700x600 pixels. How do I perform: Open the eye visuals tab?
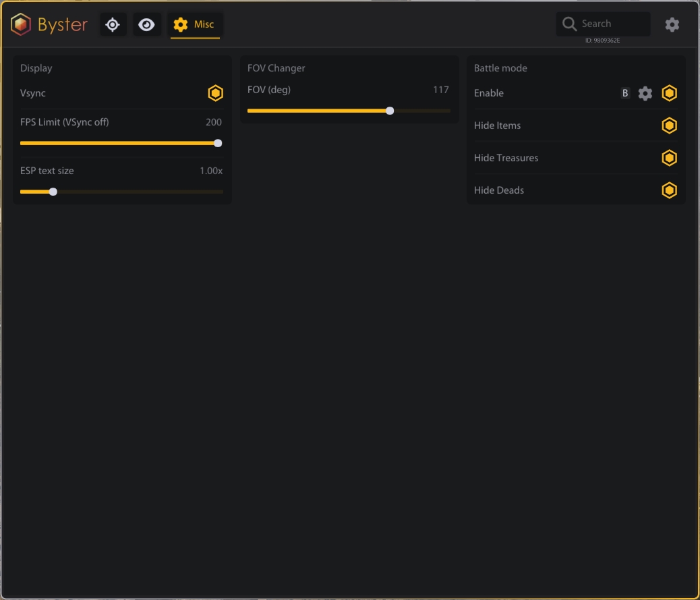point(146,24)
